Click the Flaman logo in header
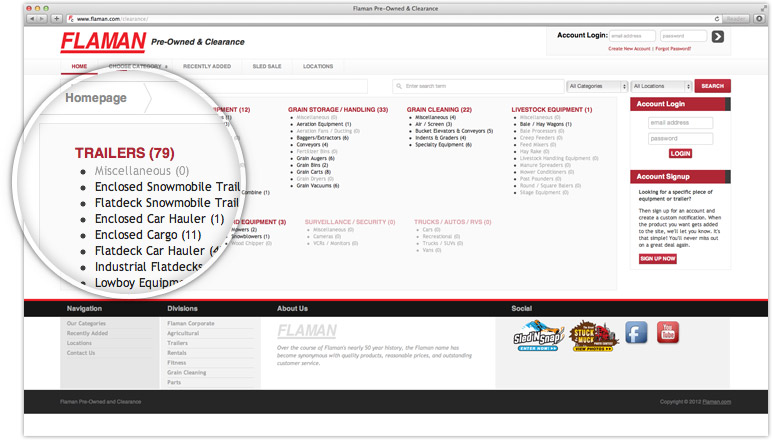Screen dimensions: 772x440 pos(103,42)
